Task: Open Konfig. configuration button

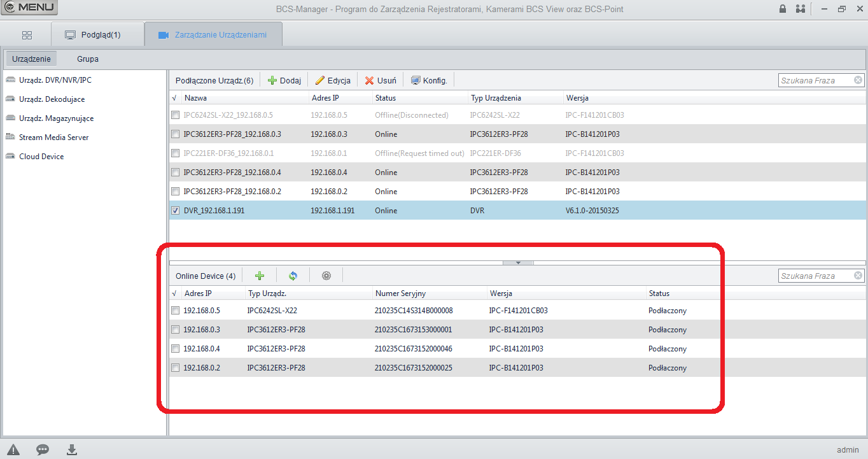Action: (x=429, y=80)
